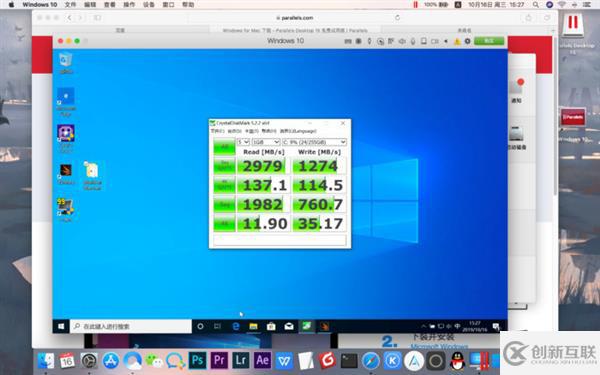Open CrystalDiskMark's first menu (文件)
The width and height of the screenshot is (600, 375).
pyautogui.click(x=217, y=131)
